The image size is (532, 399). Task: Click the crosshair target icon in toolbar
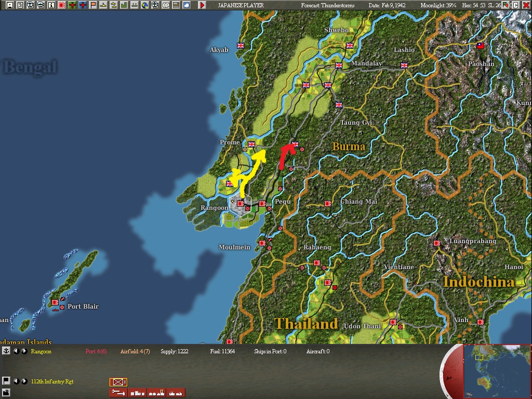coord(155,5)
